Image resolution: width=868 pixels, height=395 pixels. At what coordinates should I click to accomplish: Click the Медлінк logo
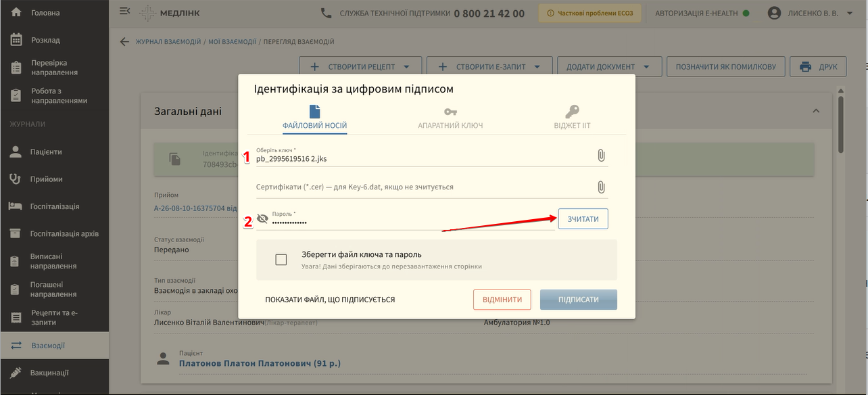pos(169,13)
